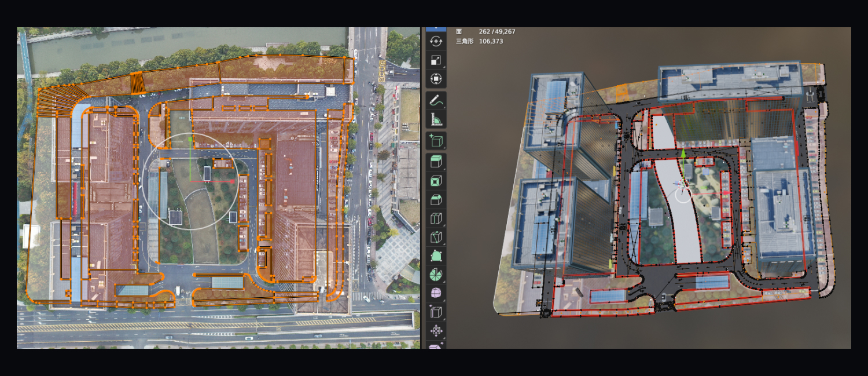Image resolution: width=868 pixels, height=376 pixels.
Task: Click the triangle count statistic 106,373
Action: pyautogui.click(x=491, y=41)
